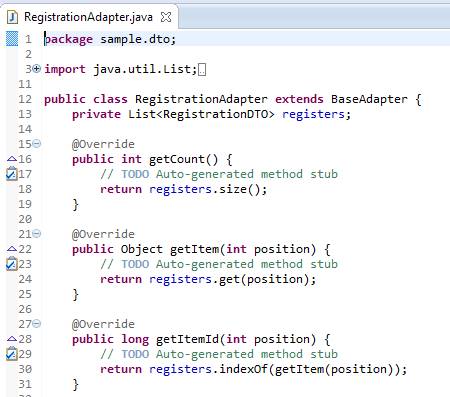The height and width of the screenshot is (397, 450).
Task: Click the 'package' keyword on line 1
Action: click(68, 39)
